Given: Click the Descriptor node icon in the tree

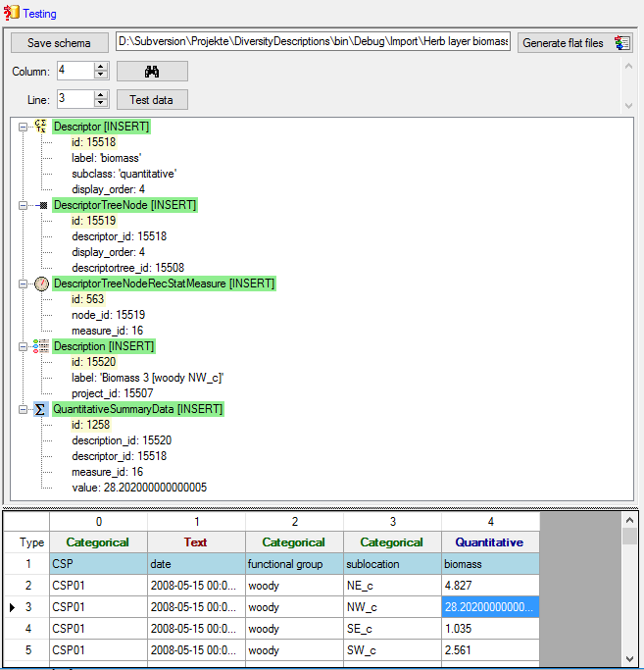Looking at the screenshot, I should coord(41,127).
